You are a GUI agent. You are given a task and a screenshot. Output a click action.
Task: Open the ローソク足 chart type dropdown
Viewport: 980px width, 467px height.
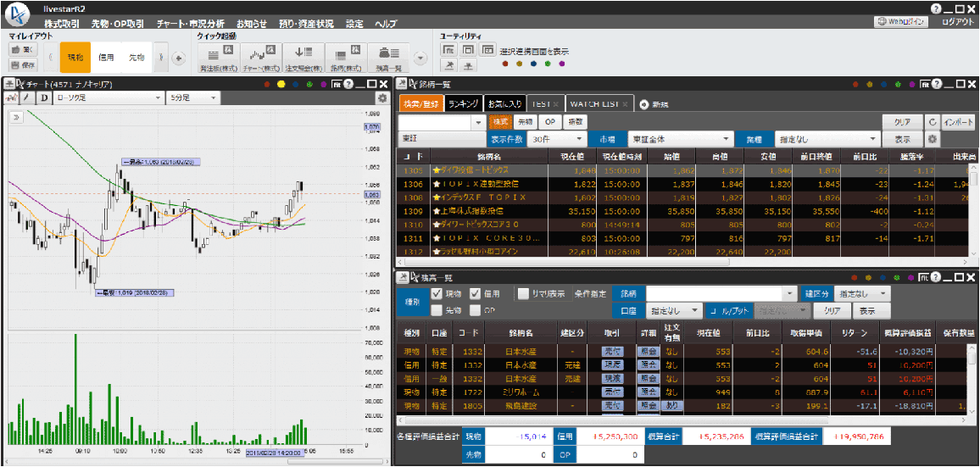click(108, 98)
